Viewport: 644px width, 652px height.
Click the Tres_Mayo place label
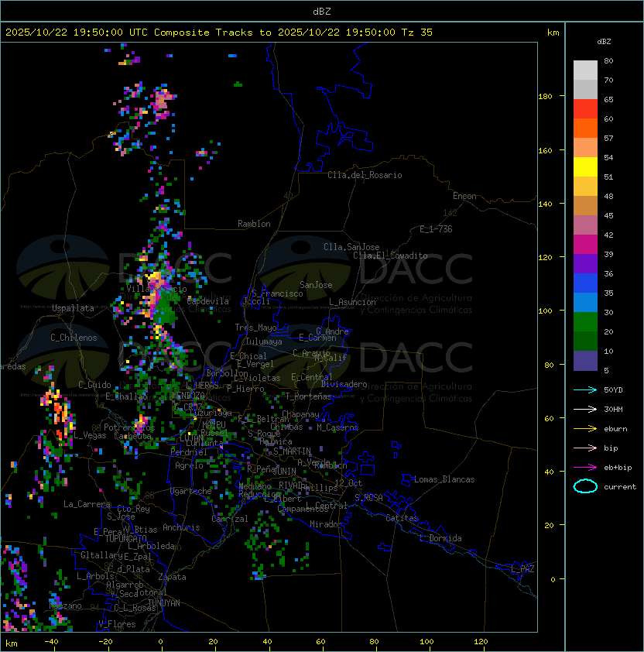[x=255, y=328]
